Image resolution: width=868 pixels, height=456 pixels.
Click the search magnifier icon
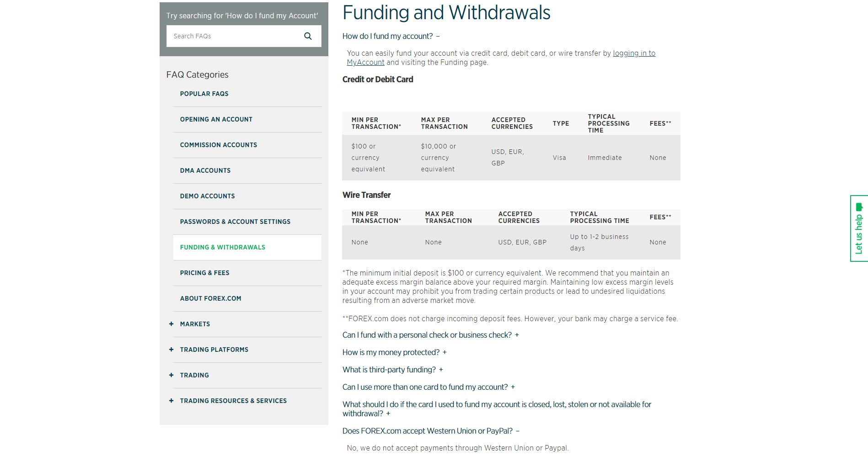point(308,36)
